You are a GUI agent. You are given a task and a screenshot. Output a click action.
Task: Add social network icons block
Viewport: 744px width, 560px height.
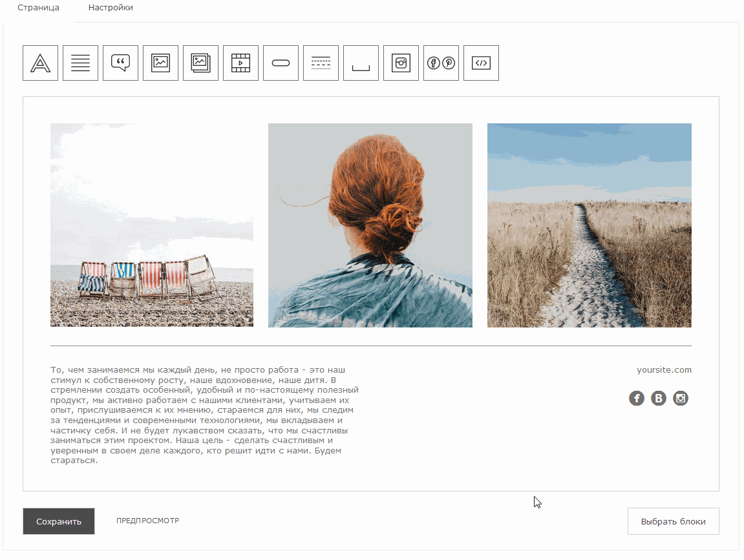click(x=441, y=63)
